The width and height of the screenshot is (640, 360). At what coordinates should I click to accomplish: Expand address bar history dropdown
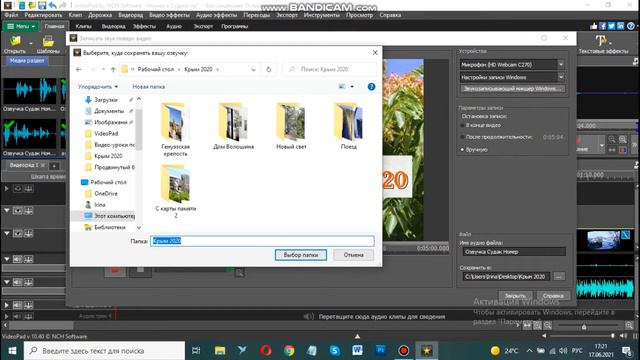[253, 69]
